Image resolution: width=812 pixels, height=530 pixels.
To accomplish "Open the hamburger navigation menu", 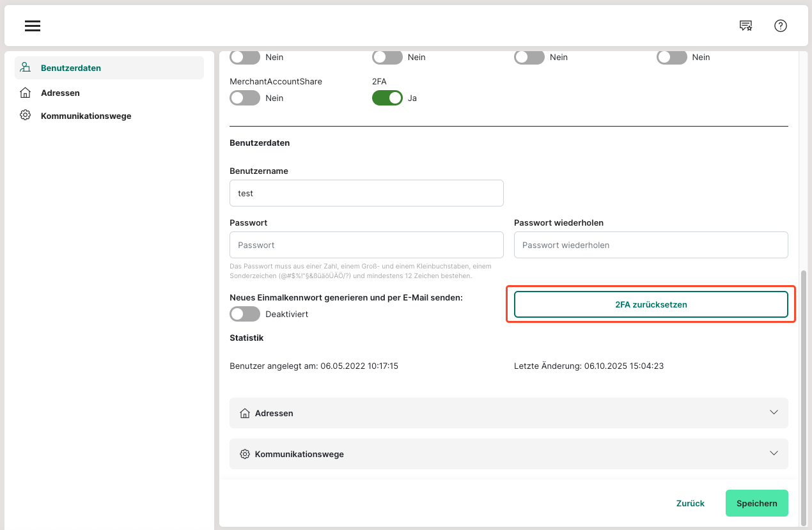I will [33, 26].
